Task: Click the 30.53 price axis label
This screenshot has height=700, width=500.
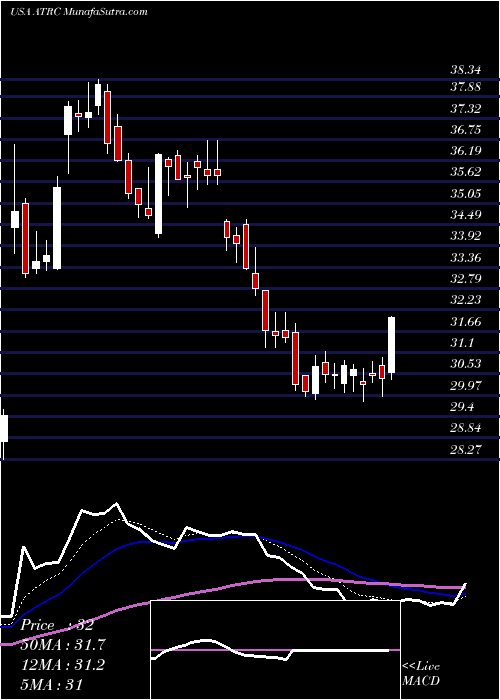Action: (x=466, y=364)
